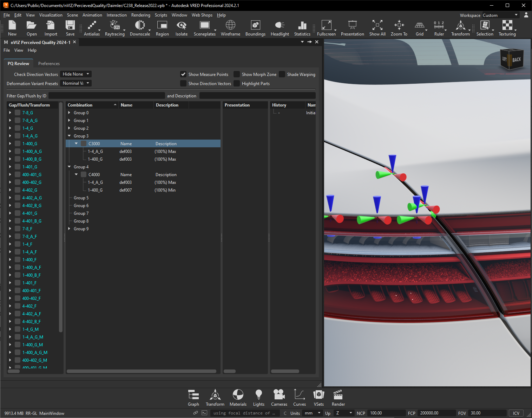Expand the 1-4_G tree item
The width and height of the screenshot is (532, 418).
(x=10, y=128)
